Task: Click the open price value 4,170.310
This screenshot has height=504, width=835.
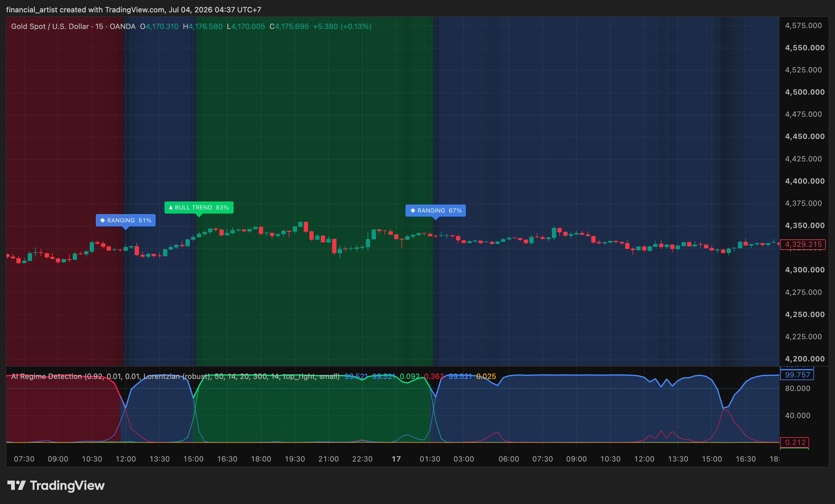Action: coord(162,26)
